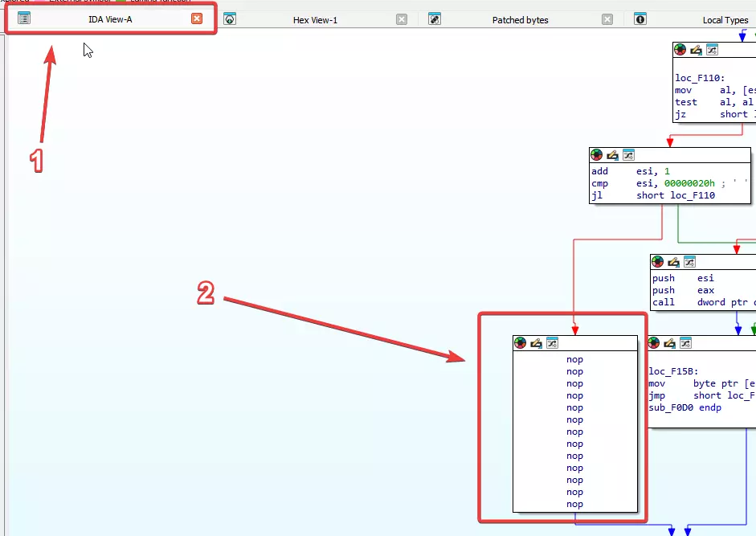756x536 pixels.
Task: Select the 'add esi, 1' instruction
Action: (631, 171)
